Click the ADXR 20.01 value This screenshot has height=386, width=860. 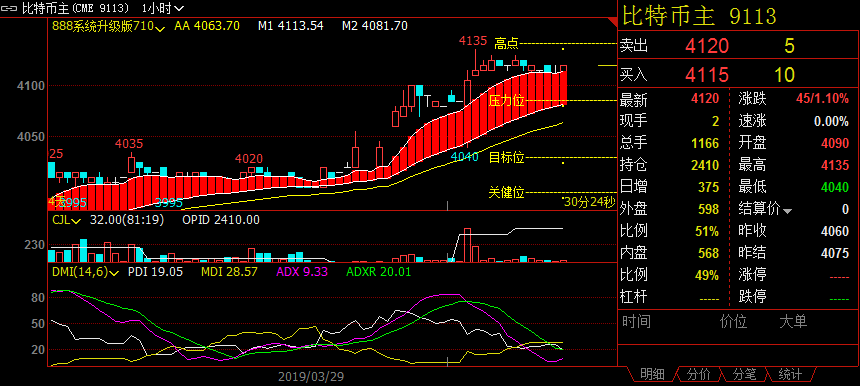(x=379, y=271)
